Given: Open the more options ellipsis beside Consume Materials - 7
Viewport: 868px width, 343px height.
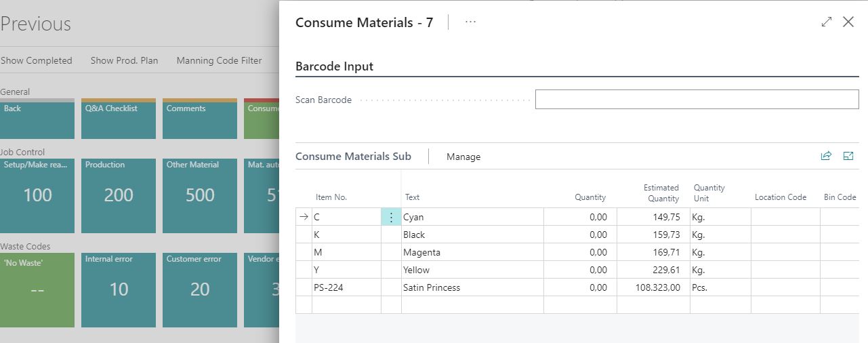Looking at the screenshot, I should (x=470, y=22).
